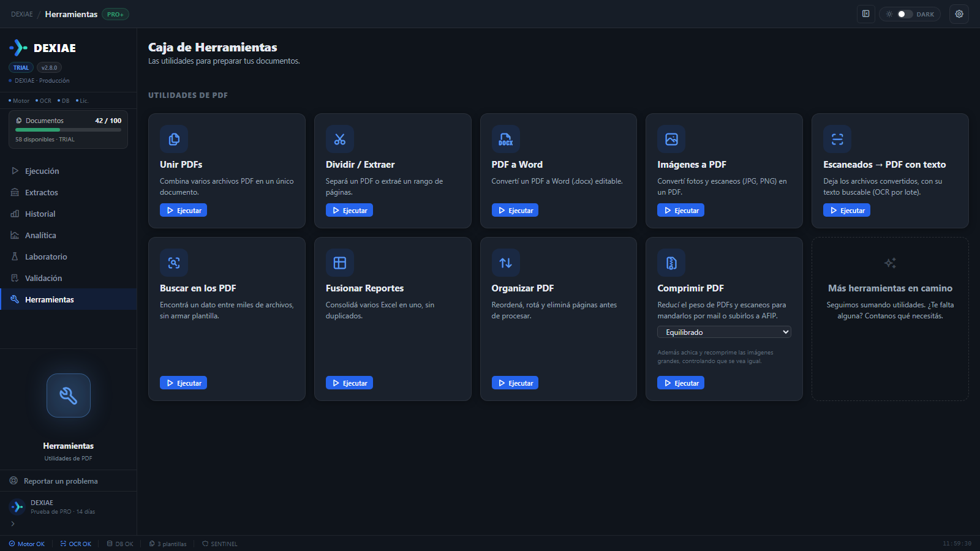Click the Comprimir PDF zip file icon
The width and height of the screenshot is (980, 551).
click(x=671, y=263)
